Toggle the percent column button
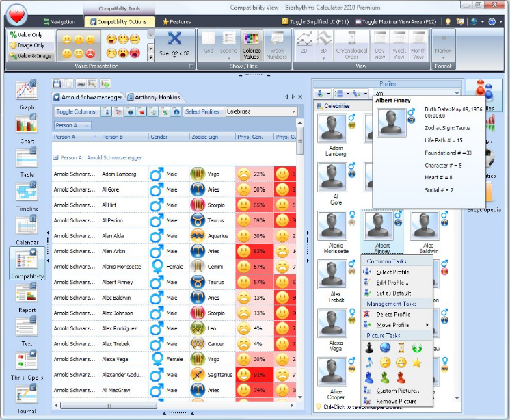 [165, 111]
